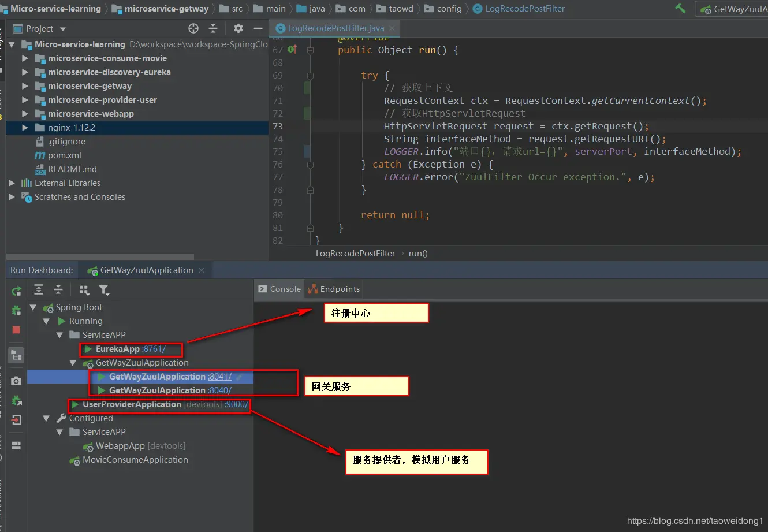Open the Filter options funnel in Run Dashboard

point(104,289)
